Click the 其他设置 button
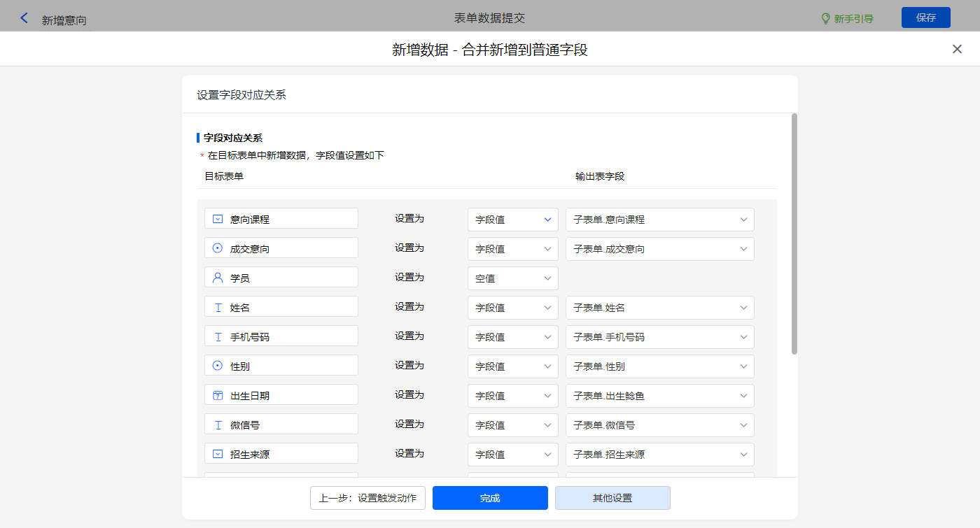 pyautogui.click(x=612, y=498)
